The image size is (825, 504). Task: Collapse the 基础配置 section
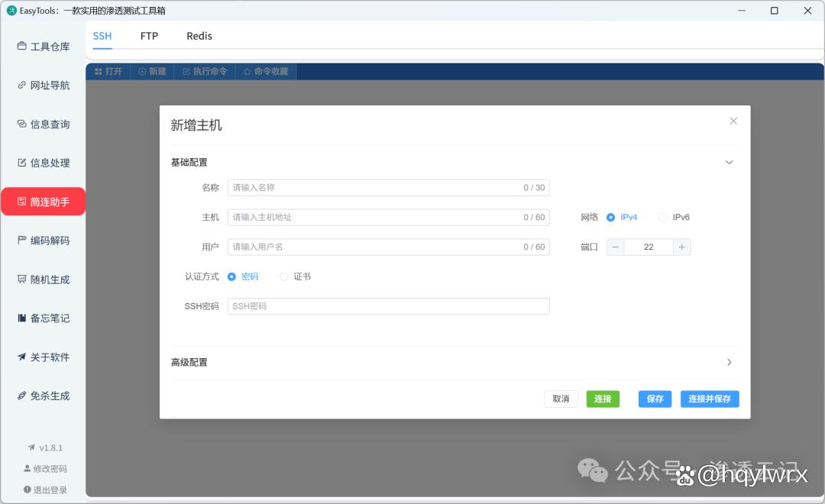(x=730, y=162)
